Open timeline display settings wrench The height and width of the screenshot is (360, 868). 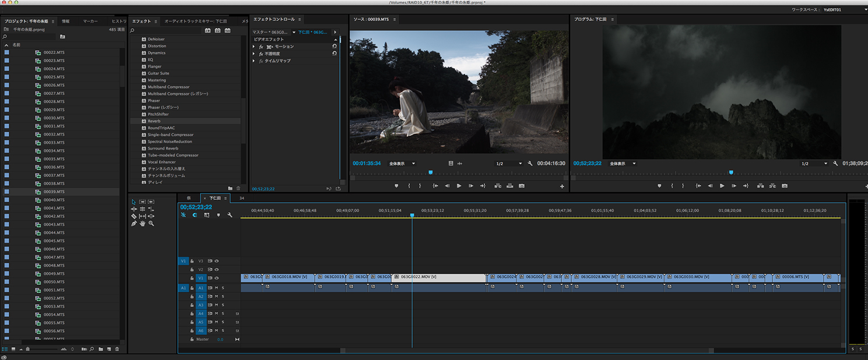pos(230,215)
